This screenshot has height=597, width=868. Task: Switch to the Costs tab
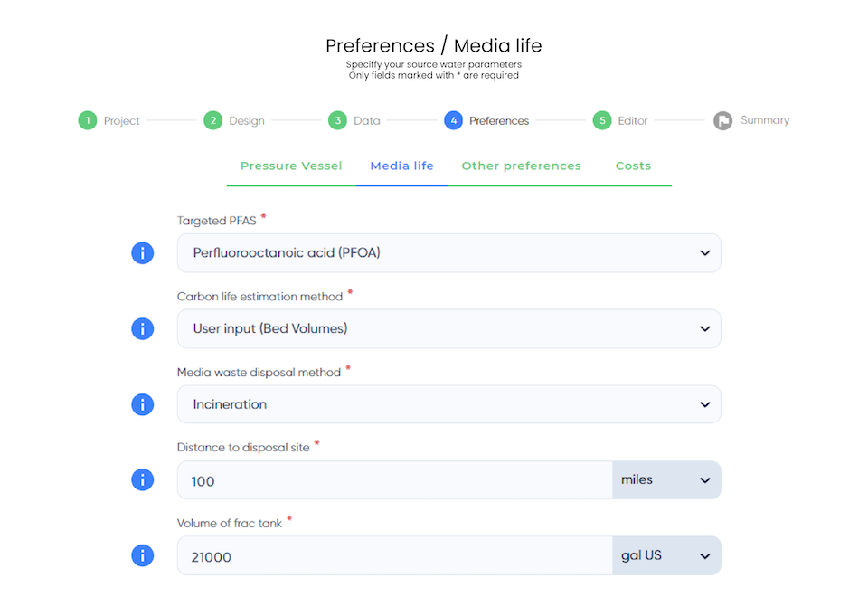[633, 166]
